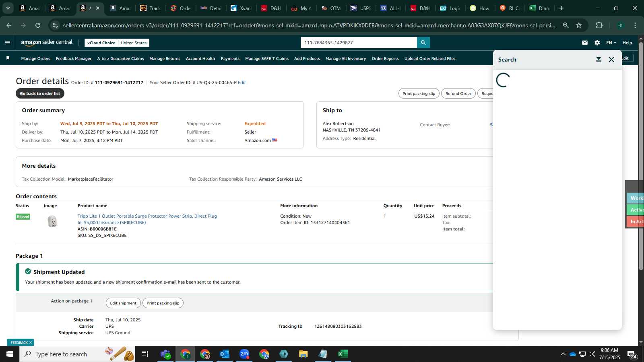Open File Explorer from the taskbar

click(303, 354)
